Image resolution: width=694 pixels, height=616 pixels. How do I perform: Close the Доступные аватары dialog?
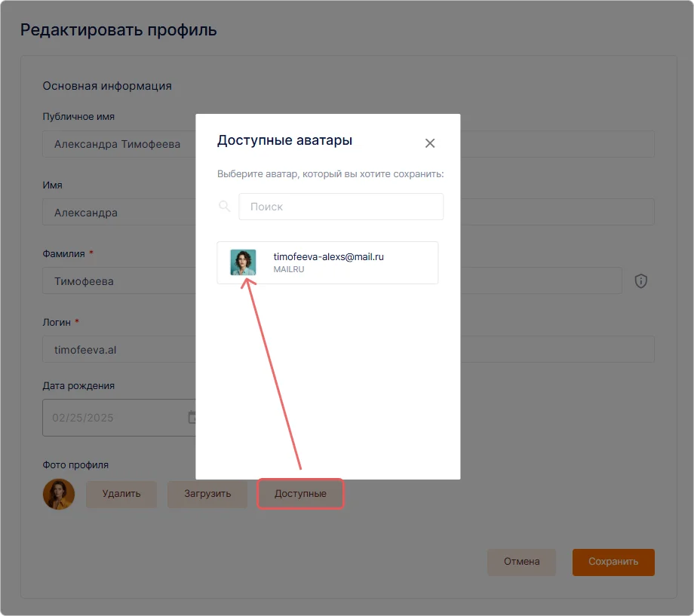430,143
